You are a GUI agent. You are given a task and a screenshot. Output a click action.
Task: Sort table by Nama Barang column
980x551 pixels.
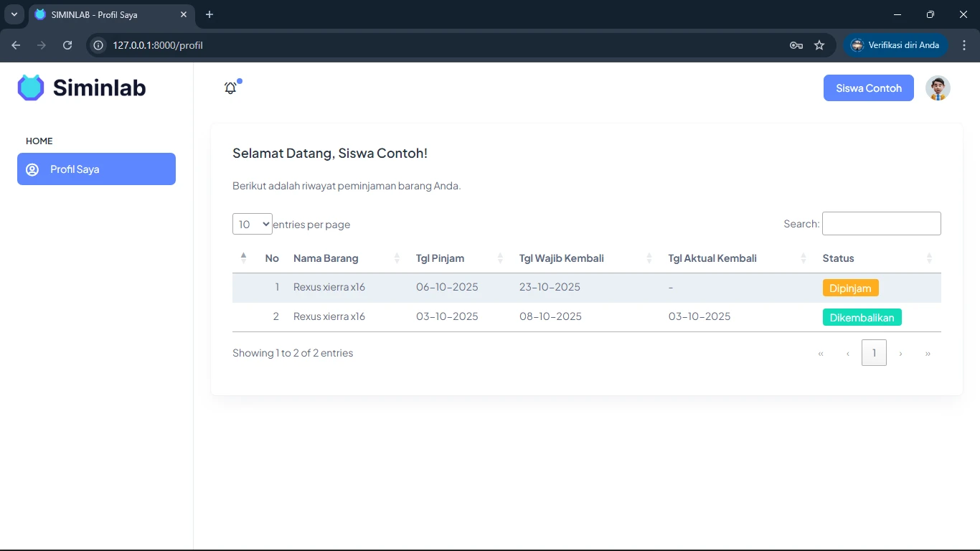point(326,258)
